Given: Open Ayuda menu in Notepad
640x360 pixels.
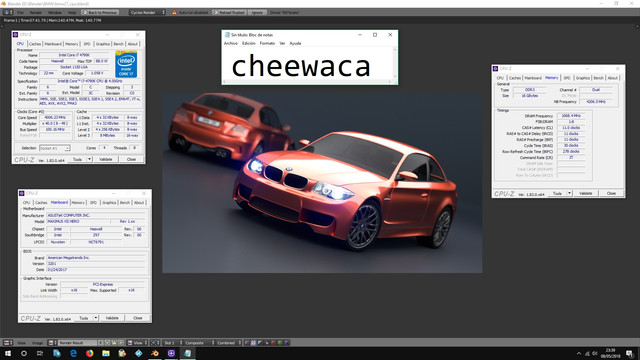Looking at the screenshot, I should pyautogui.click(x=296, y=43).
